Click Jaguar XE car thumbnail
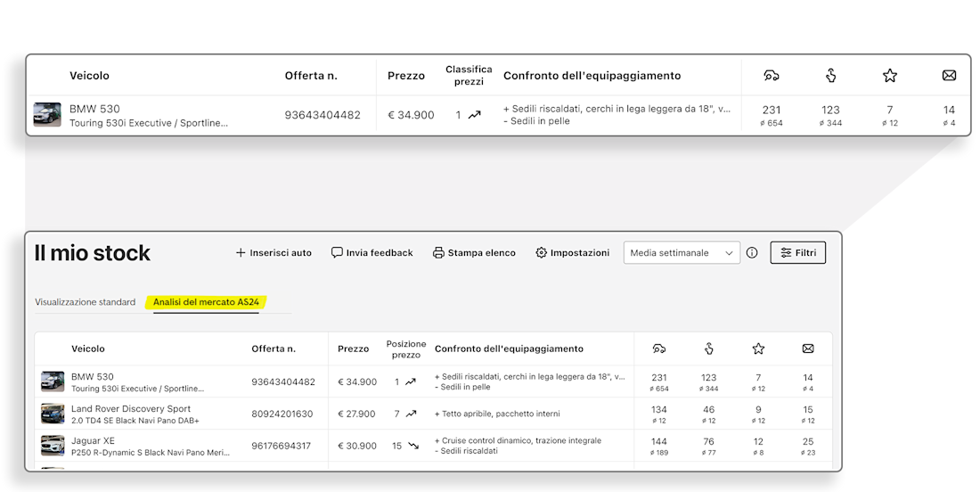Image resolution: width=980 pixels, height=492 pixels. coord(53,445)
